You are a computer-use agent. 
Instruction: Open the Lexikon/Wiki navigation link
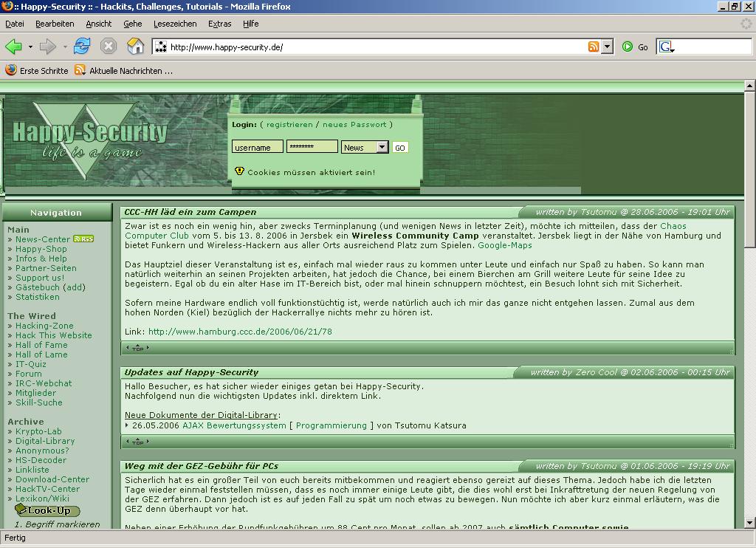[x=42, y=499]
